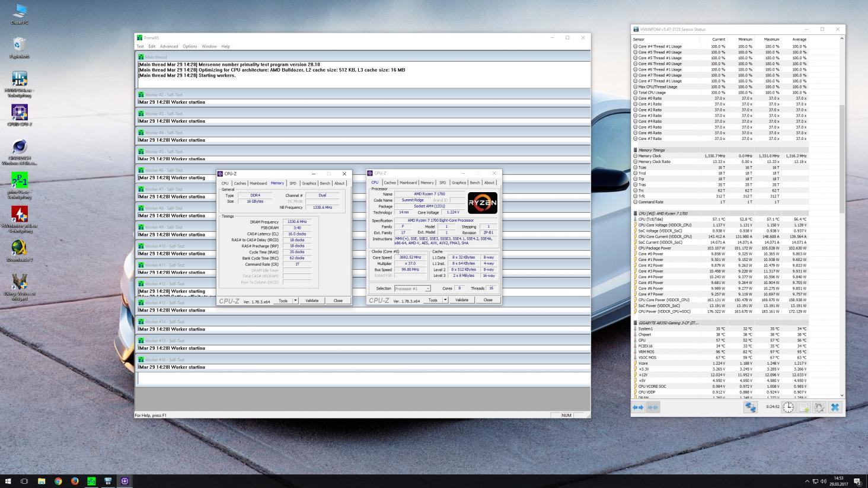Open File Explorer from the taskbar
This screenshot has height=488, width=868.
click(x=42, y=481)
